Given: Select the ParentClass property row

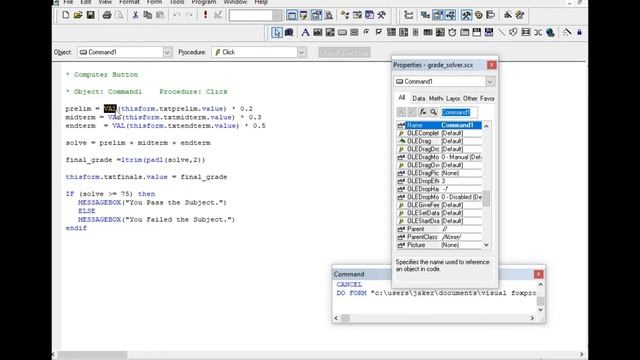Looking at the screenshot, I should pyautogui.click(x=439, y=237).
